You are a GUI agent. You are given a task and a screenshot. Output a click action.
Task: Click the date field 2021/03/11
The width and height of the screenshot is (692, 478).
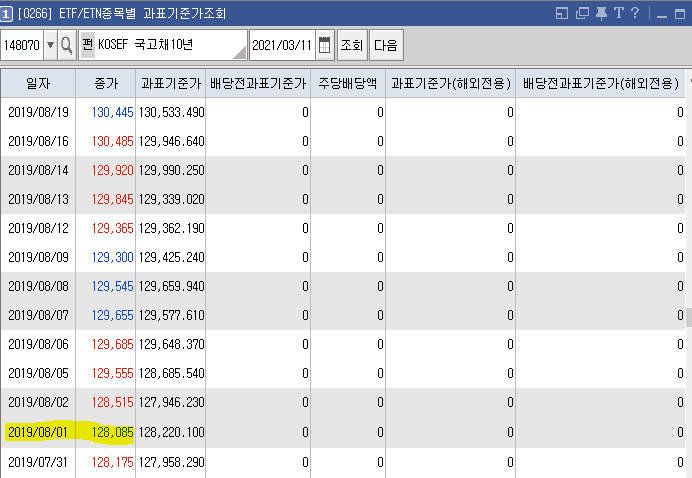(x=282, y=45)
